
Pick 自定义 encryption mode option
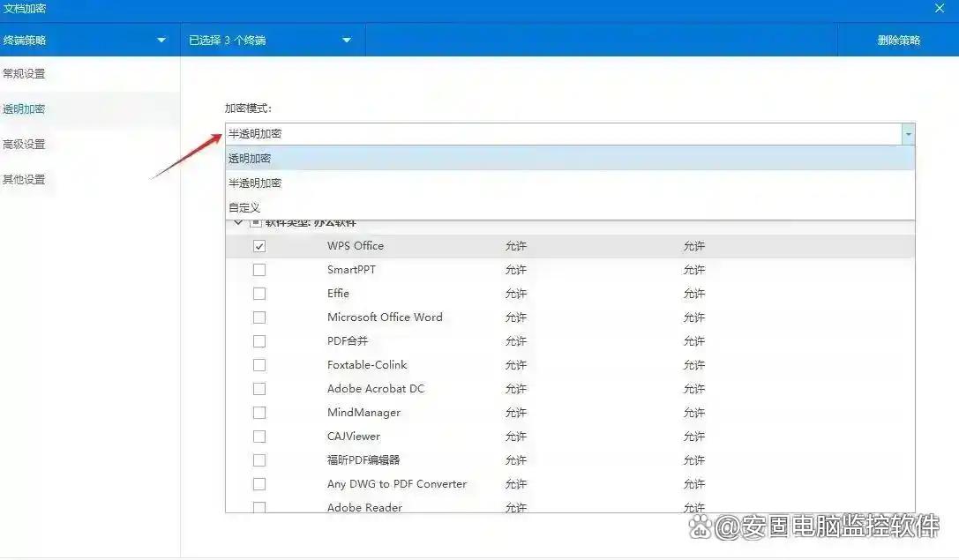click(244, 208)
